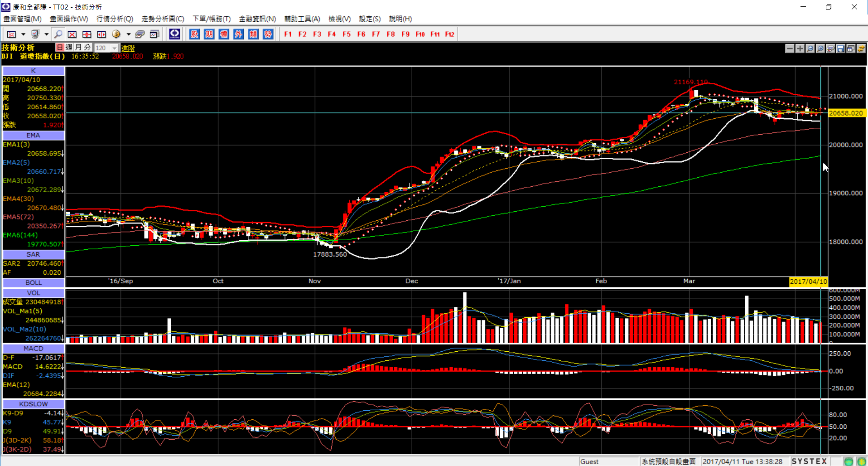
Task: Click the plus button in chart toolbar
Action: (x=800, y=49)
